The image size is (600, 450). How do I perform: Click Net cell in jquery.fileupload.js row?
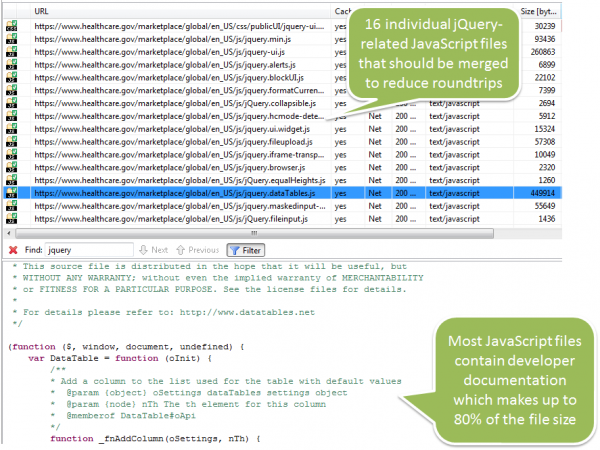pyautogui.click(x=375, y=142)
